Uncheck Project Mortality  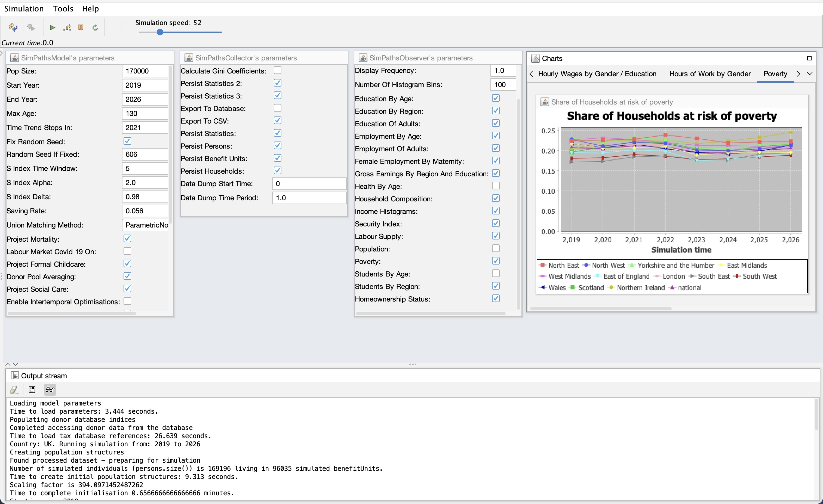coord(127,238)
